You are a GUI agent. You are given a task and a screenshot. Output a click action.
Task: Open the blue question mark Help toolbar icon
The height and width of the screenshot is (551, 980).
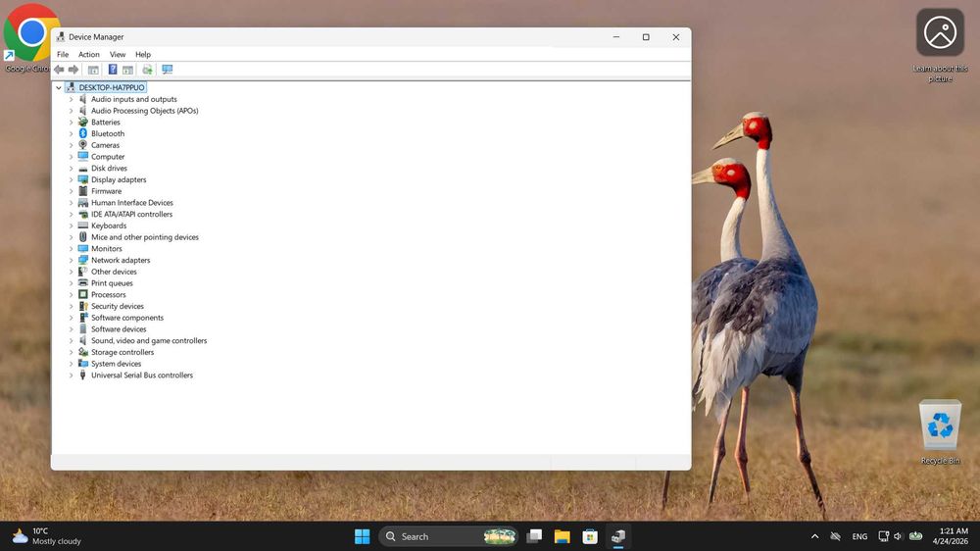pos(113,70)
